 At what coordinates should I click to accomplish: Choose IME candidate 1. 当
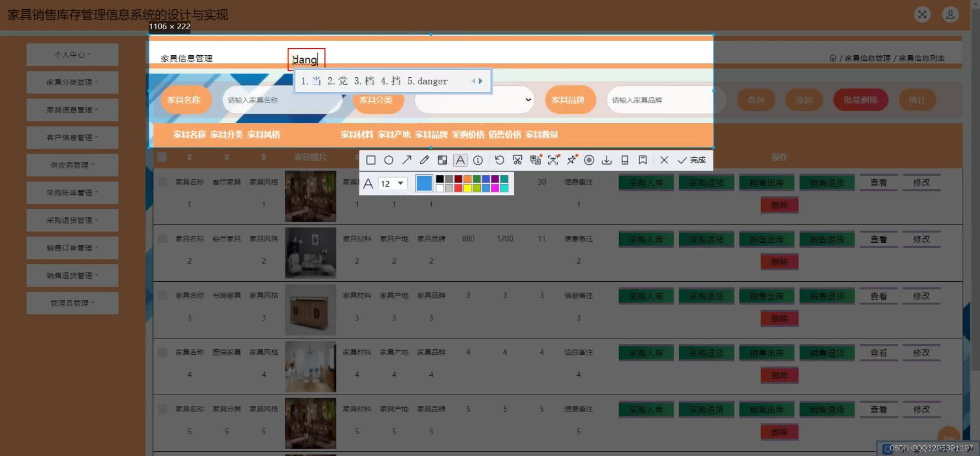click(311, 81)
